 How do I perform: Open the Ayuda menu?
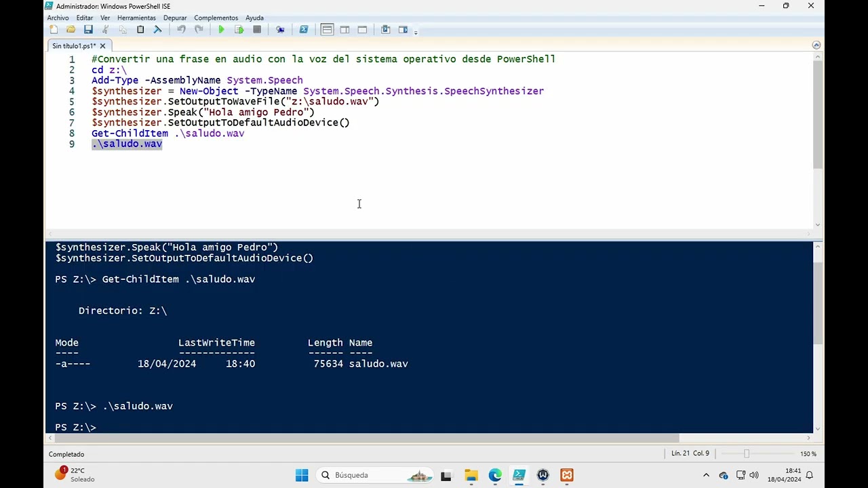pos(254,18)
